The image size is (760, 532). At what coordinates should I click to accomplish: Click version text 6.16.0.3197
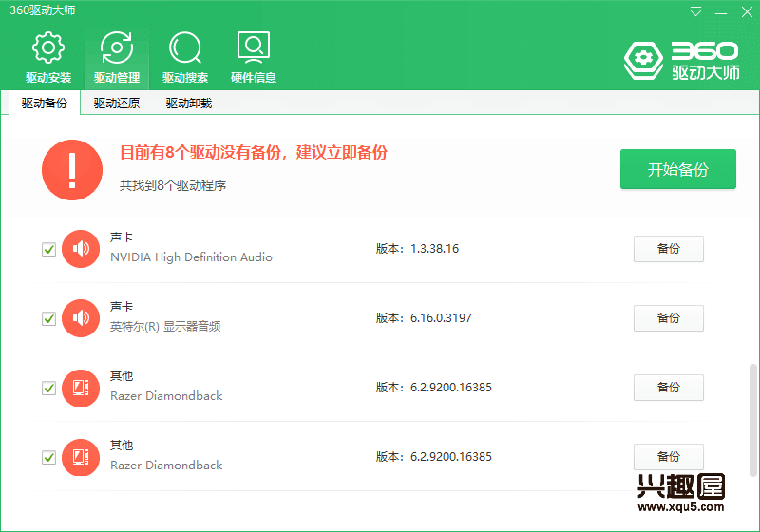(x=441, y=318)
